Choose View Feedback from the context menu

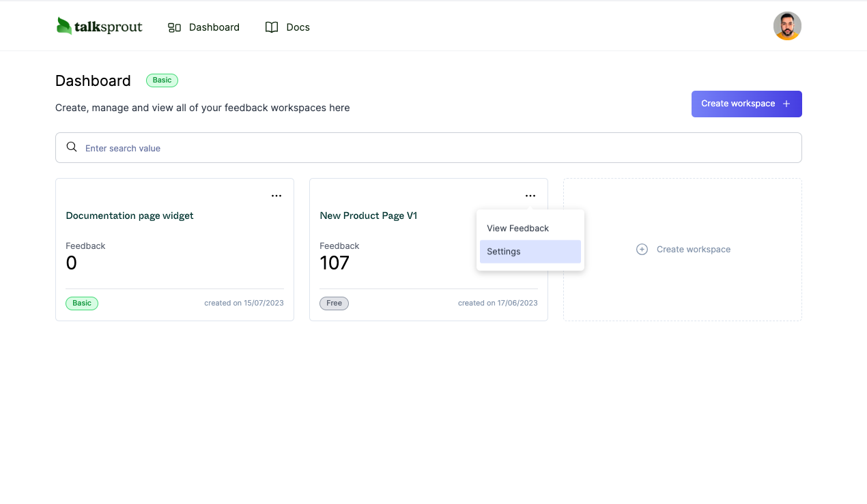tap(517, 228)
